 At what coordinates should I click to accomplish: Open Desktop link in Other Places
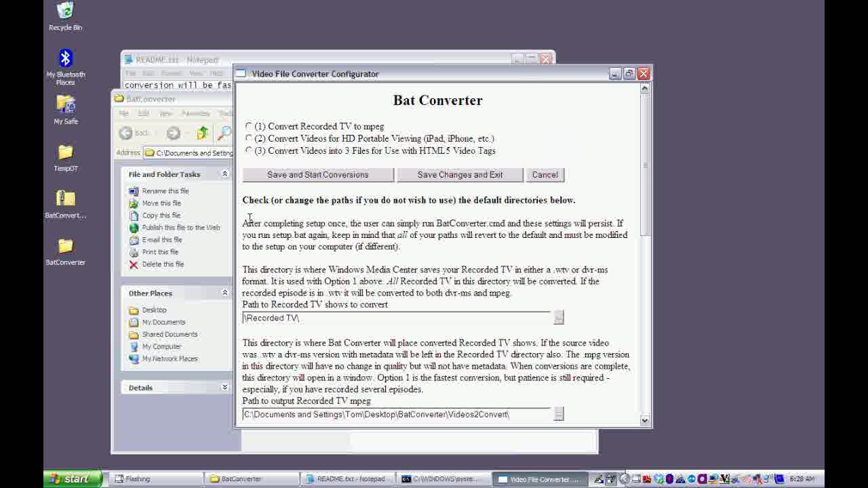pyautogui.click(x=154, y=310)
